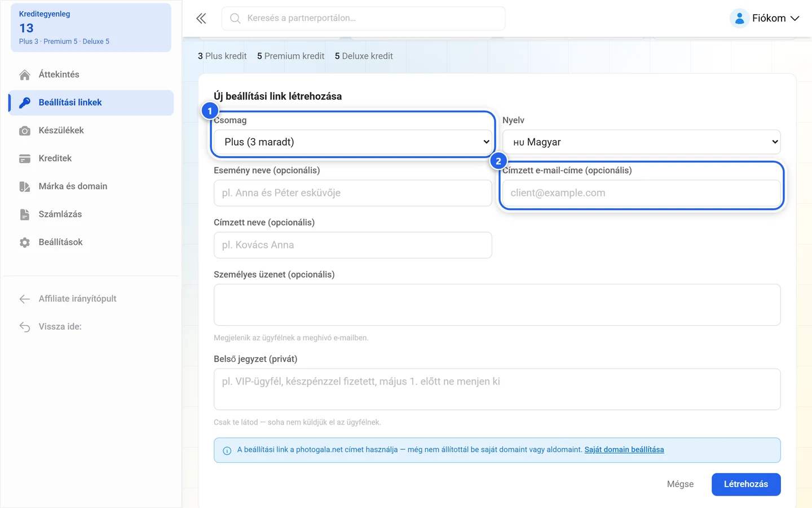Viewport: 812px width, 508px height.
Task: Click the Márka és domain icon
Action: click(x=25, y=187)
